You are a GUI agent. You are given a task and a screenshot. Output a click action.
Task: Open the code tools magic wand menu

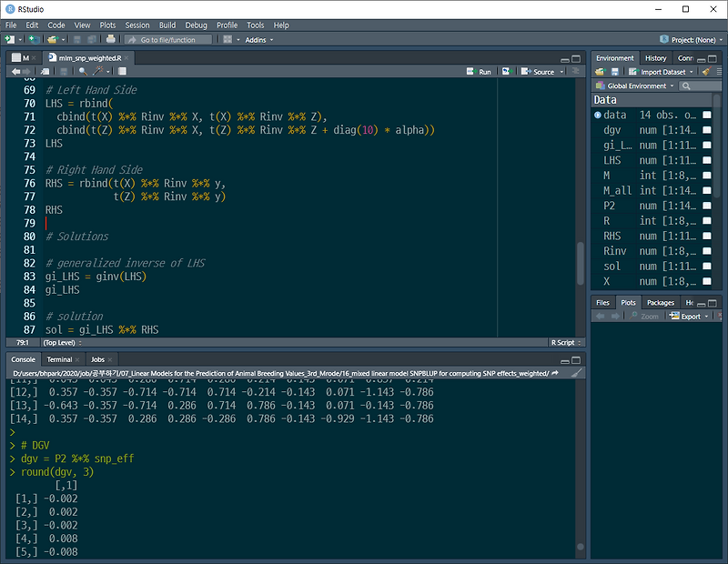click(x=99, y=72)
